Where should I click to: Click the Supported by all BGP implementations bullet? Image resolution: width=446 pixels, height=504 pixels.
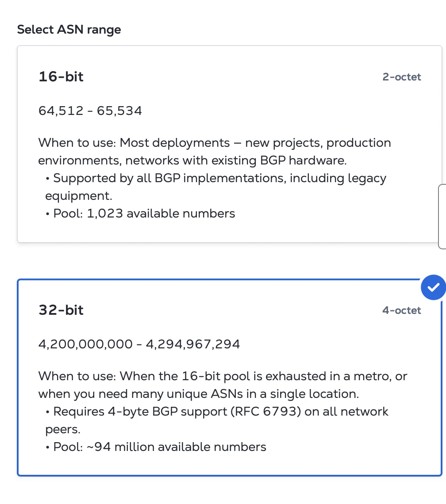tap(215, 187)
